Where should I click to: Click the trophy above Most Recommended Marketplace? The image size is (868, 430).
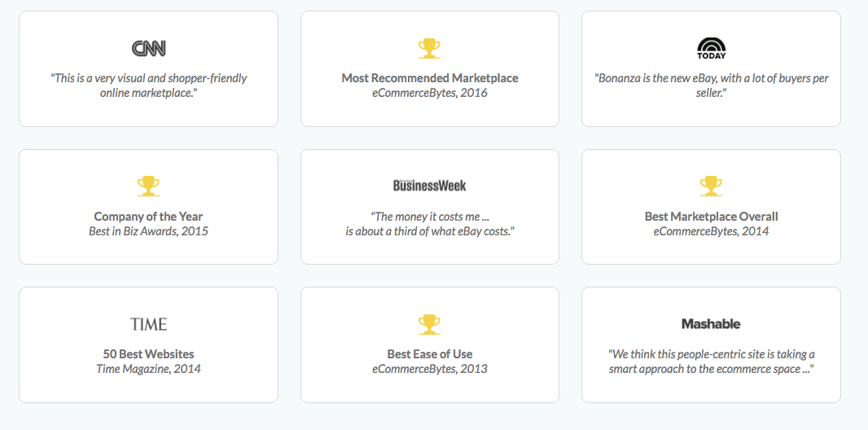pyautogui.click(x=429, y=48)
